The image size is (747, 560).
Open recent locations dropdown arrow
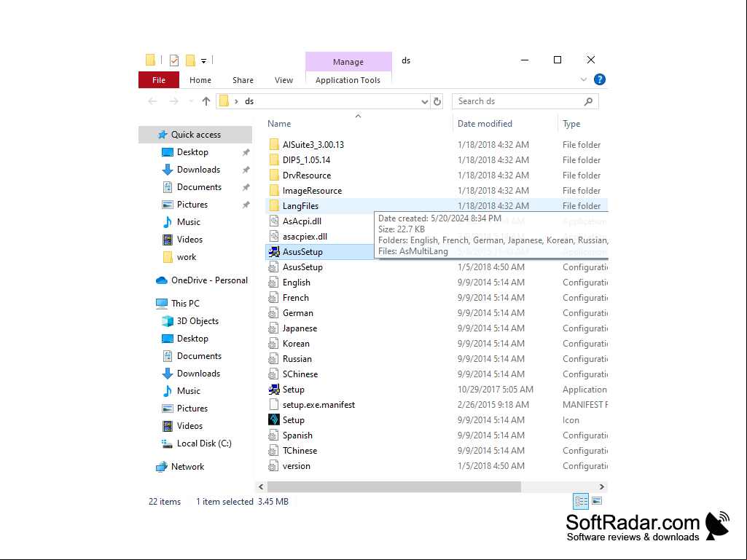tap(191, 101)
